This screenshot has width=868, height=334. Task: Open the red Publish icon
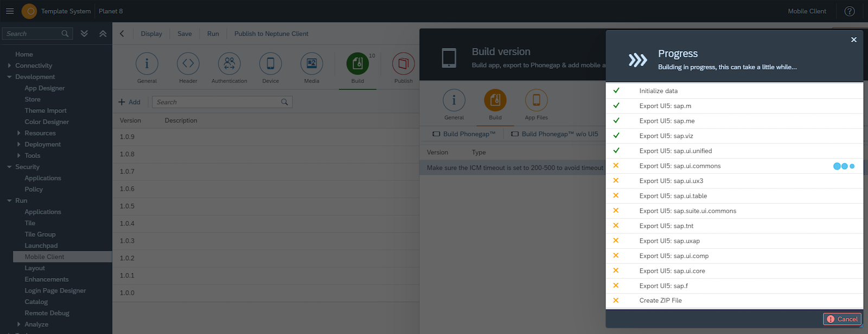pyautogui.click(x=403, y=64)
